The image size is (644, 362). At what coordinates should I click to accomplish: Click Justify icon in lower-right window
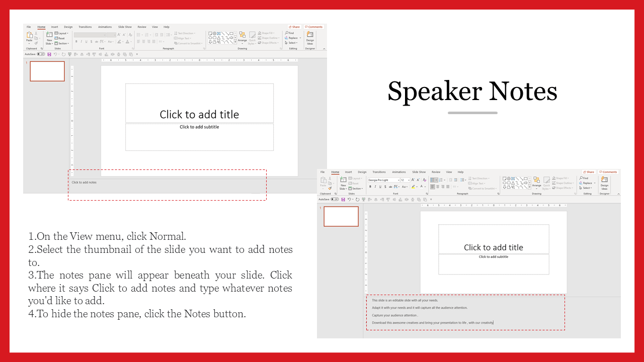click(448, 187)
